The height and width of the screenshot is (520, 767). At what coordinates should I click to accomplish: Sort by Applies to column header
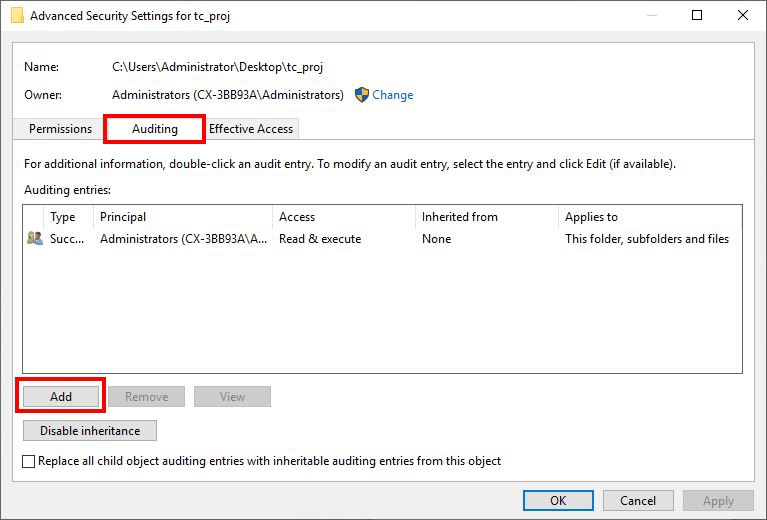650,217
